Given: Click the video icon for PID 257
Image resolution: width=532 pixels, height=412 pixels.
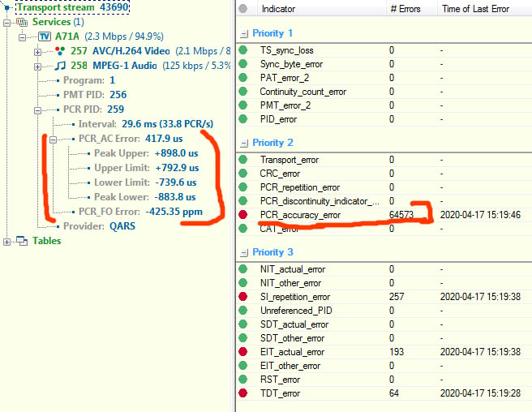Looking at the screenshot, I should coord(60,51).
